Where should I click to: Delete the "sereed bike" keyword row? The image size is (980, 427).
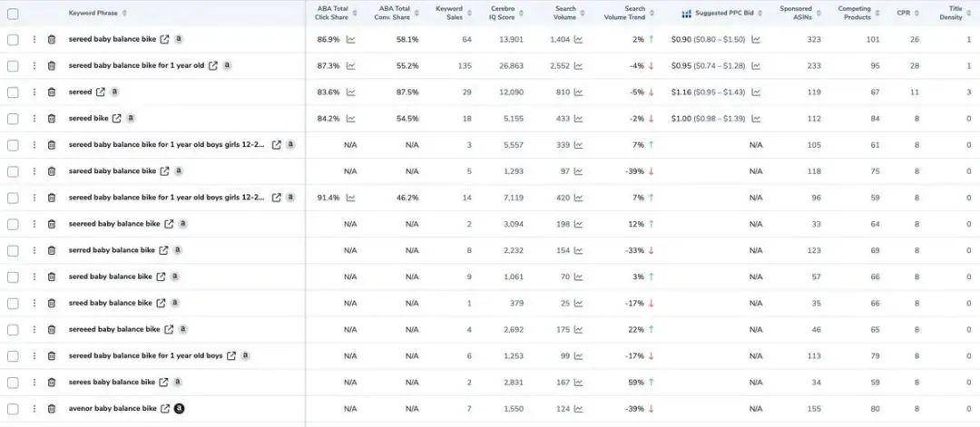(x=52, y=119)
